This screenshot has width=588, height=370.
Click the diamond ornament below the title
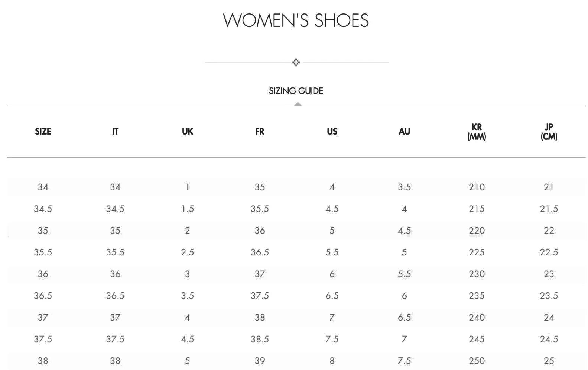[x=296, y=62]
